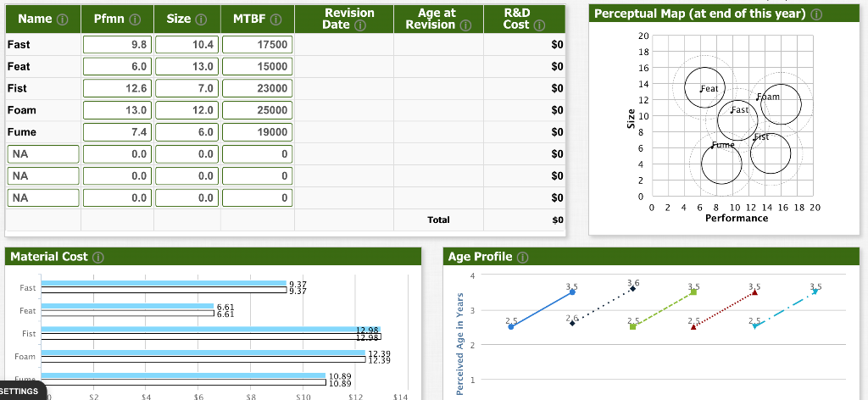Click the info icon next to Revision Date
The width and height of the screenshot is (868, 400).
360,25
